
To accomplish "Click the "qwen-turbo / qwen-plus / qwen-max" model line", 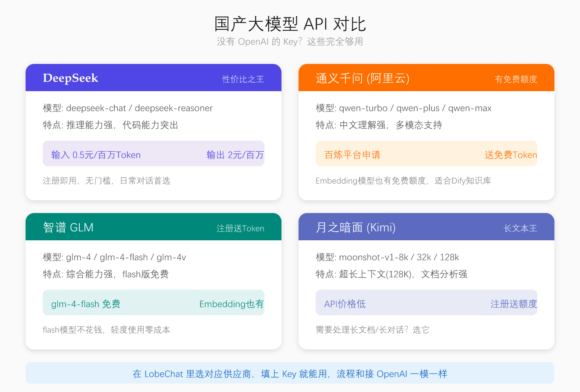I will [x=403, y=108].
